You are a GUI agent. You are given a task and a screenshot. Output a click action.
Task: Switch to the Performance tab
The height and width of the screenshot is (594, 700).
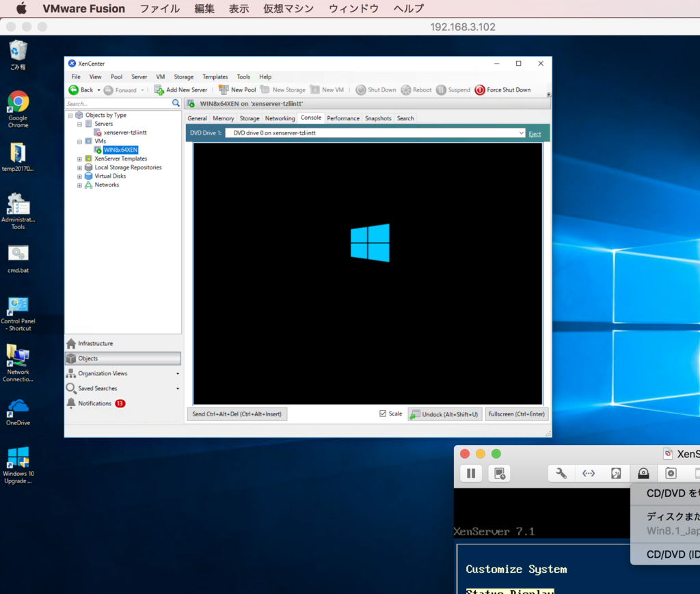pos(343,118)
